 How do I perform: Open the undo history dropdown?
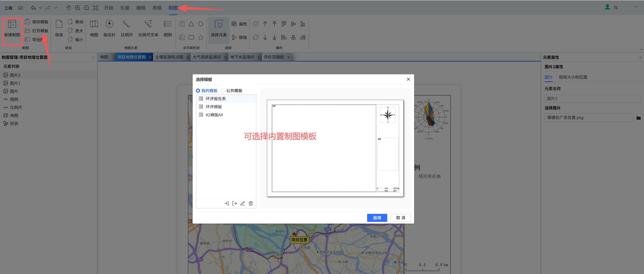pyautogui.click(x=41, y=8)
